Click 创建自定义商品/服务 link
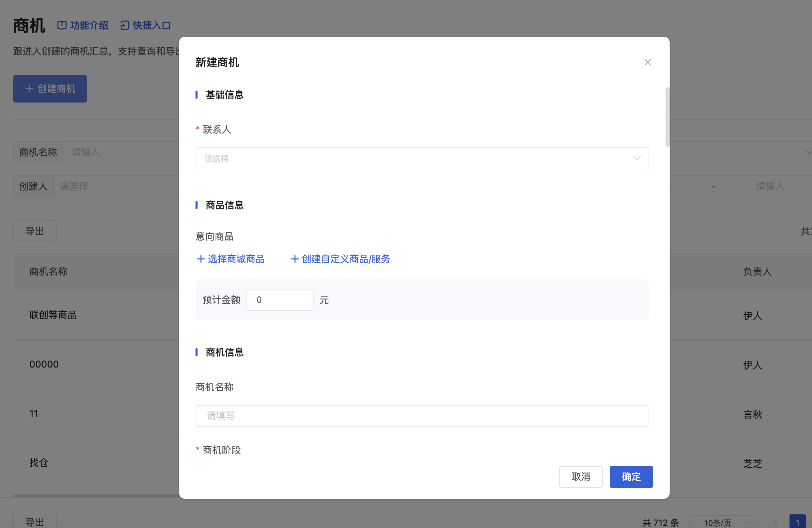Image resolution: width=812 pixels, height=528 pixels. 346,259
